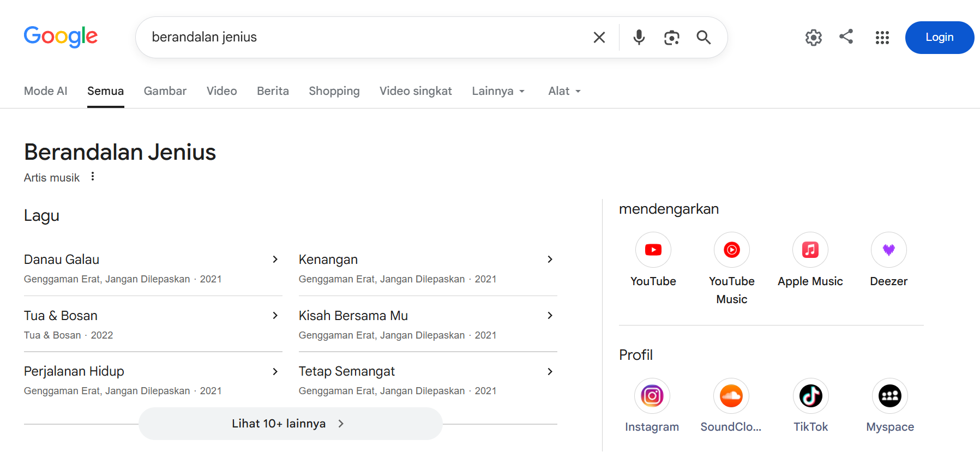980x470 pixels.
Task: Expand the chevron for Perjalanan Hidup
Action: pos(275,371)
